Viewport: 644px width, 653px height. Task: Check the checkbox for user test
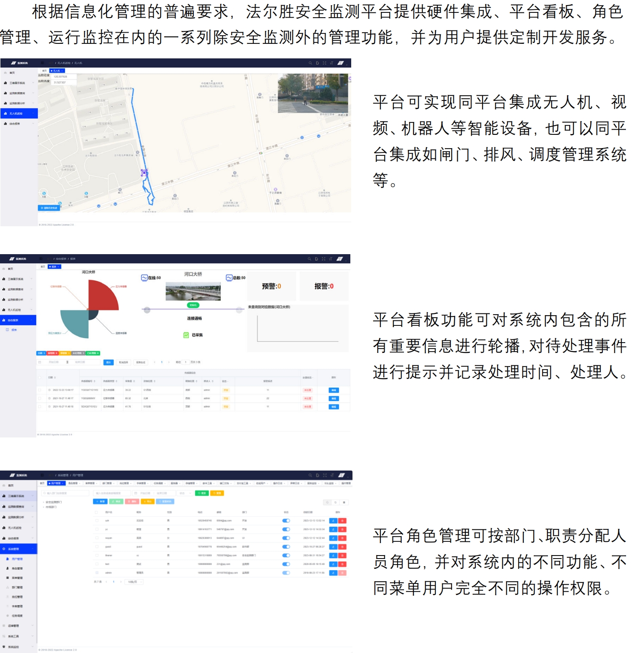97,564
